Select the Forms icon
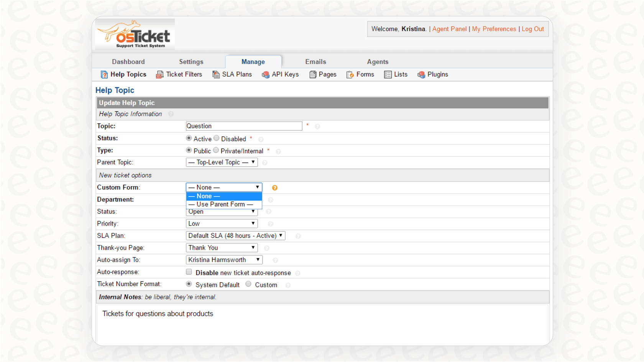Viewport: 644px width, 362px height. [350, 74]
